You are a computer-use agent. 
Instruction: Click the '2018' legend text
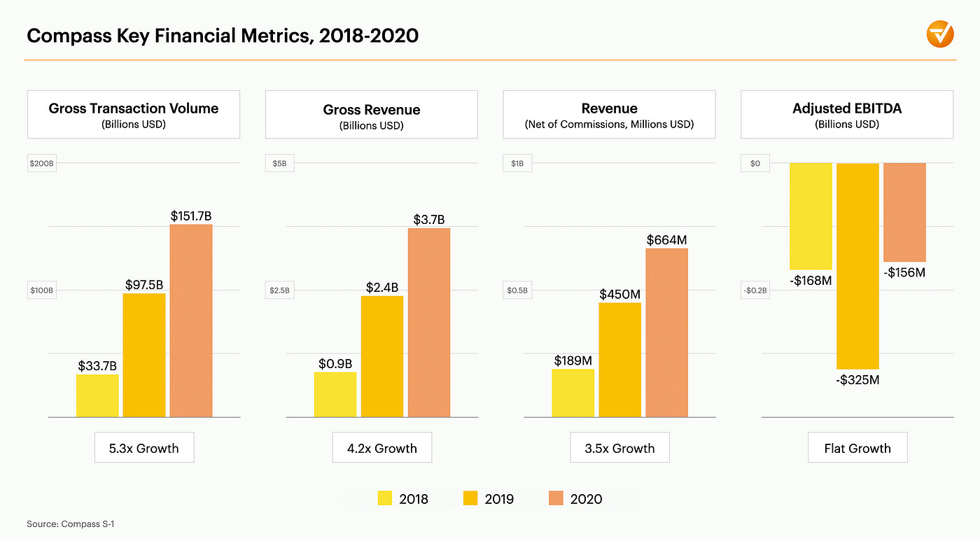(414, 499)
